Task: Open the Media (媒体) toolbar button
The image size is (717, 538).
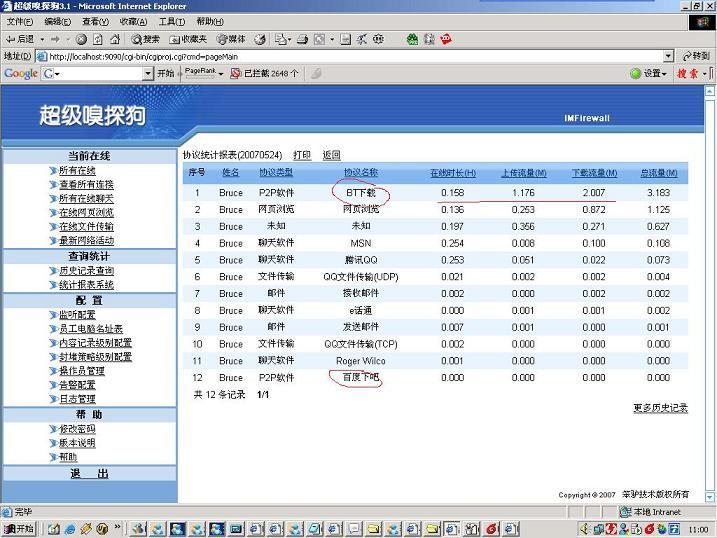Action: 231,39
